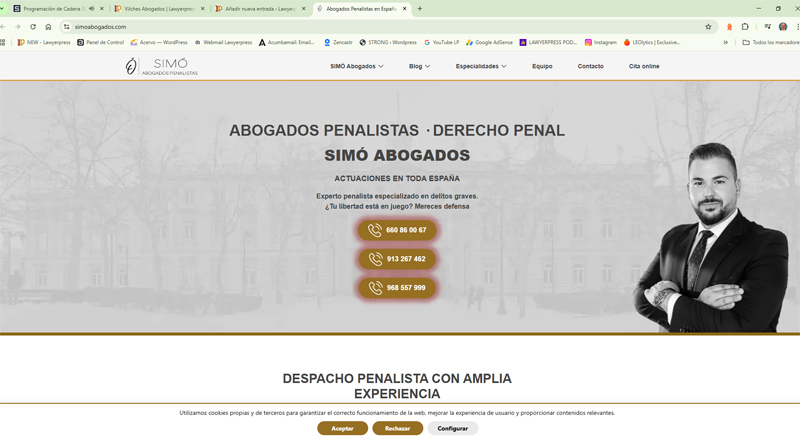
Task: Open site information icon beside URL
Action: [66, 27]
